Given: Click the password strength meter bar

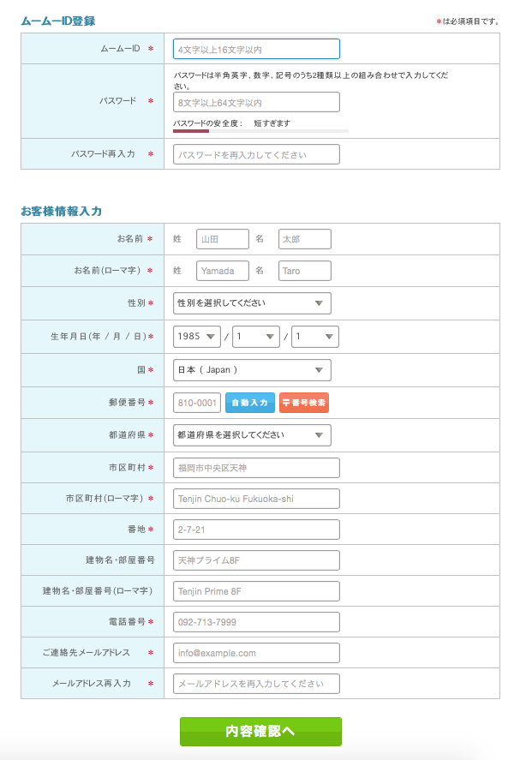Looking at the screenshot, I should tap(260, 131).
